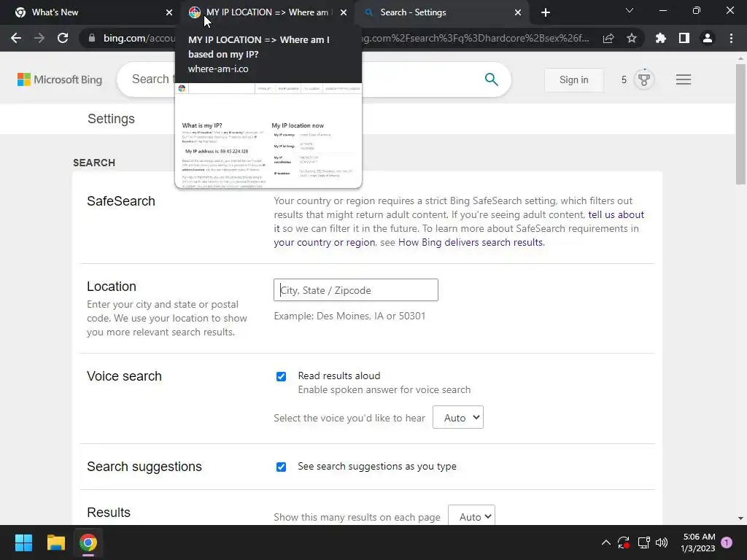Open Chrome's three-dot menu
The height and width of the screenshot is (560, 747).
tap(731, 38)
